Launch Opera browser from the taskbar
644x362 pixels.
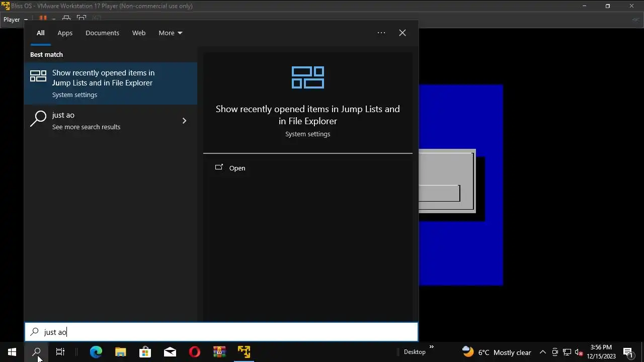pos(195,352)
